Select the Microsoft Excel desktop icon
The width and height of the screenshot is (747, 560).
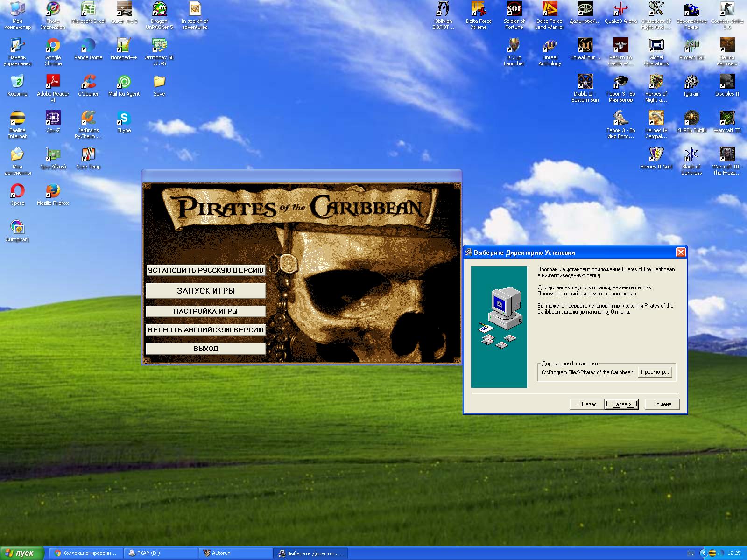coord(88,13)
